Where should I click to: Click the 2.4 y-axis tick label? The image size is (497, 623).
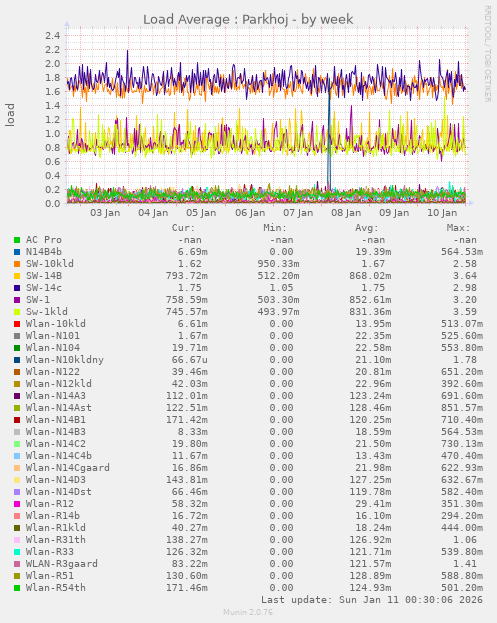click(x=52, y=36)
